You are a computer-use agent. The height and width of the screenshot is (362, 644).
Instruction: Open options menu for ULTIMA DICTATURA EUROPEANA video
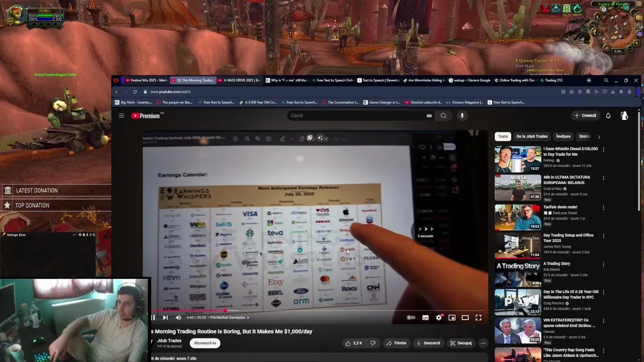point(603,178)
